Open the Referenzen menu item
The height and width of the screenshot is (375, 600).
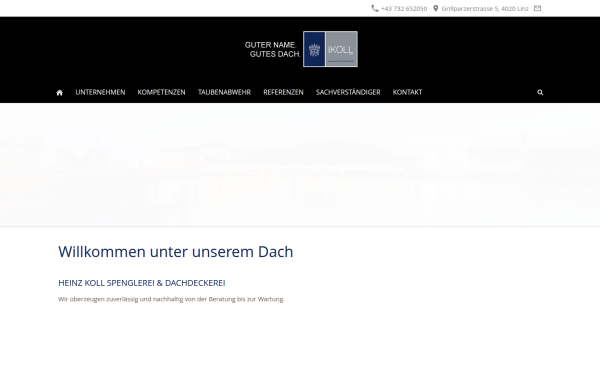click(x=283, y=92)
